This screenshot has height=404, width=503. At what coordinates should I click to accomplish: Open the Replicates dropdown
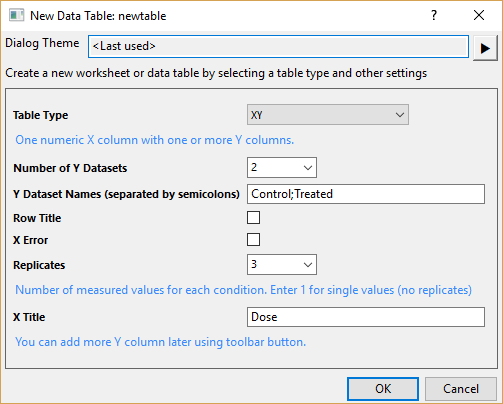pos(282,265)
